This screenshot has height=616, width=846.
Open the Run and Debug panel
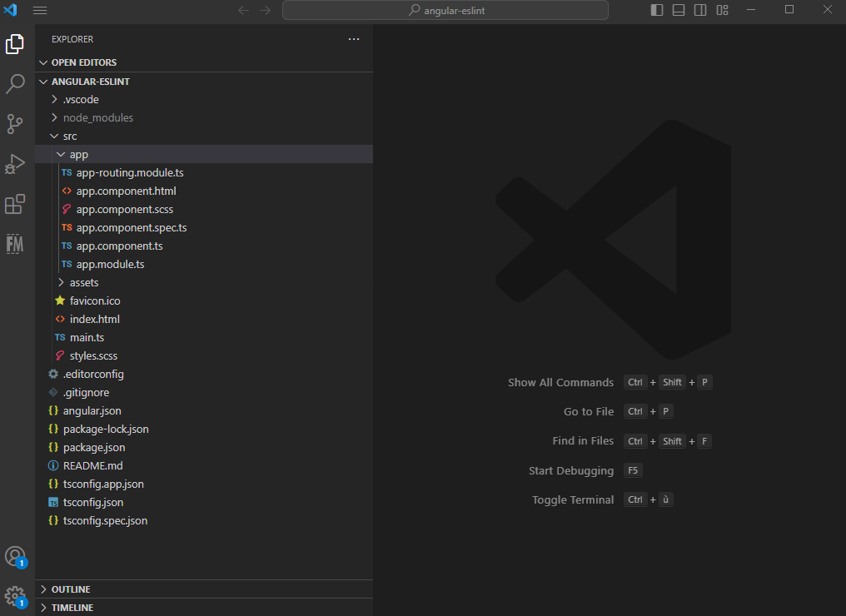pos(15,164)
